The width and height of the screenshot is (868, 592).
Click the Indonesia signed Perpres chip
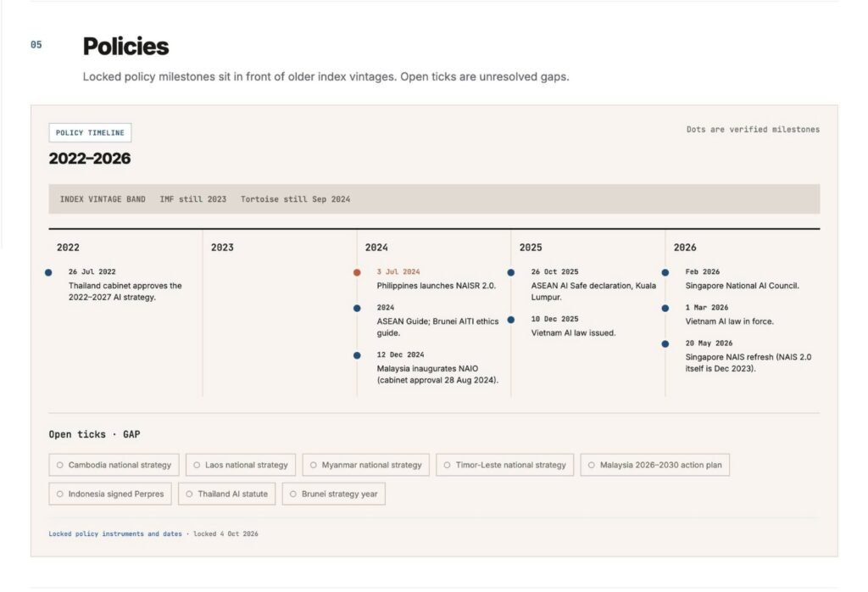[110, 494]
